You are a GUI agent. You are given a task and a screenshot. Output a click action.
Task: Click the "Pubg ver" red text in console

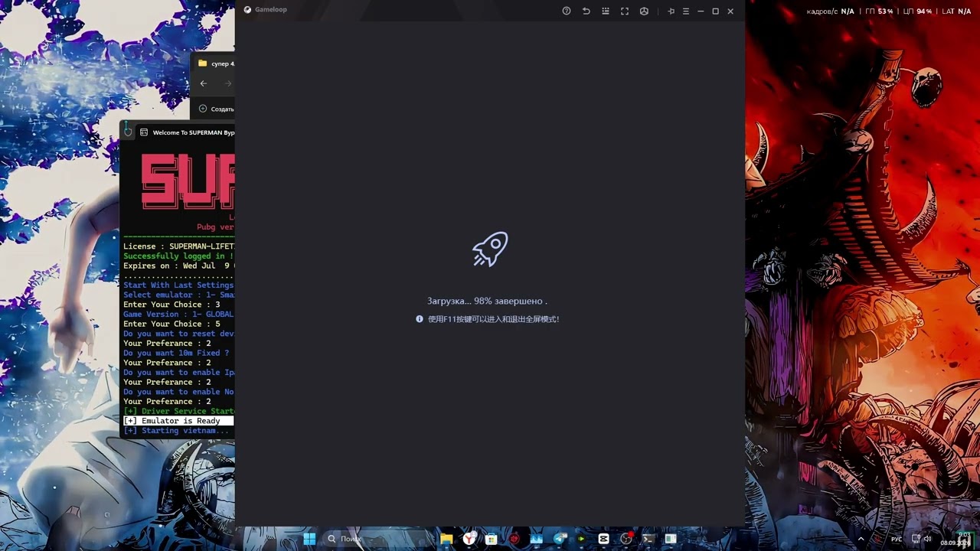215,227
